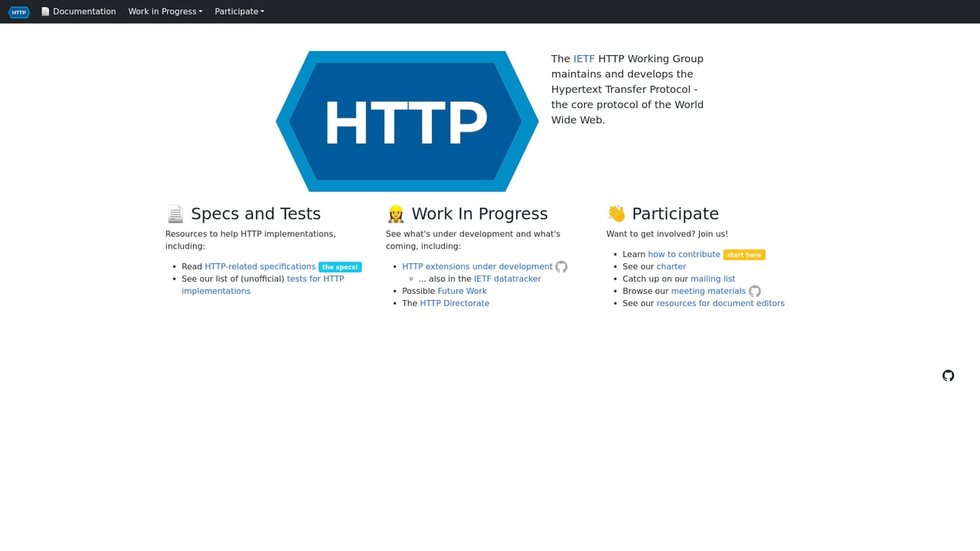Click the 'the specs!' badge
980x551 pixels.
tap(340, 266)
